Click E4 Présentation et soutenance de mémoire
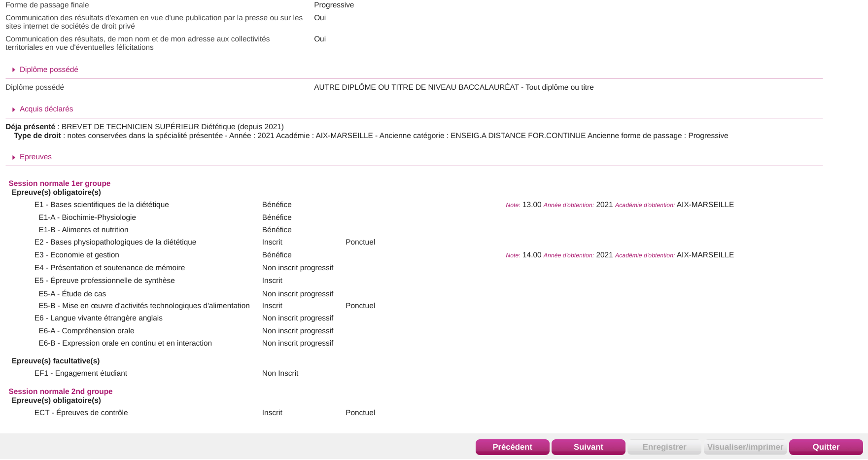 [x=109, y=268]
